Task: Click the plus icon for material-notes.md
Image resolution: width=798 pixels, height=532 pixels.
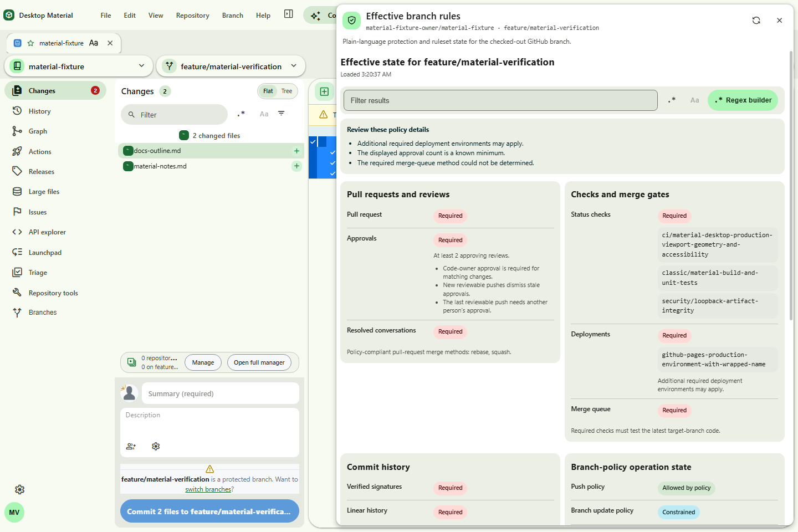Action: (x=297, y=166)
